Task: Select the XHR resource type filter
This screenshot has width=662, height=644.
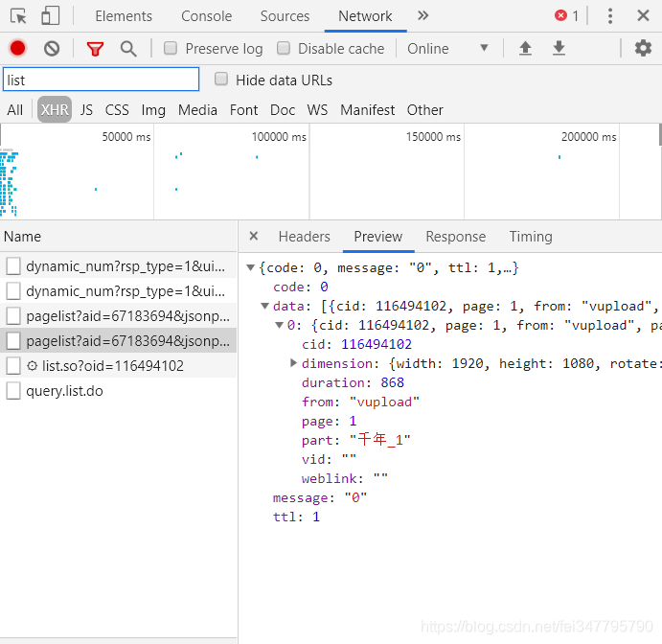Action: 55,110
